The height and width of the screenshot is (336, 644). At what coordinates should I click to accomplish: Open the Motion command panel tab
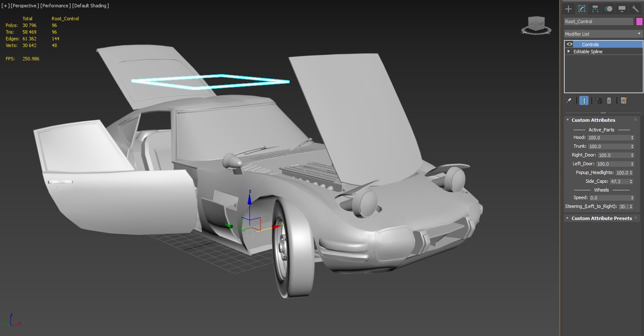tap(608, 9)
